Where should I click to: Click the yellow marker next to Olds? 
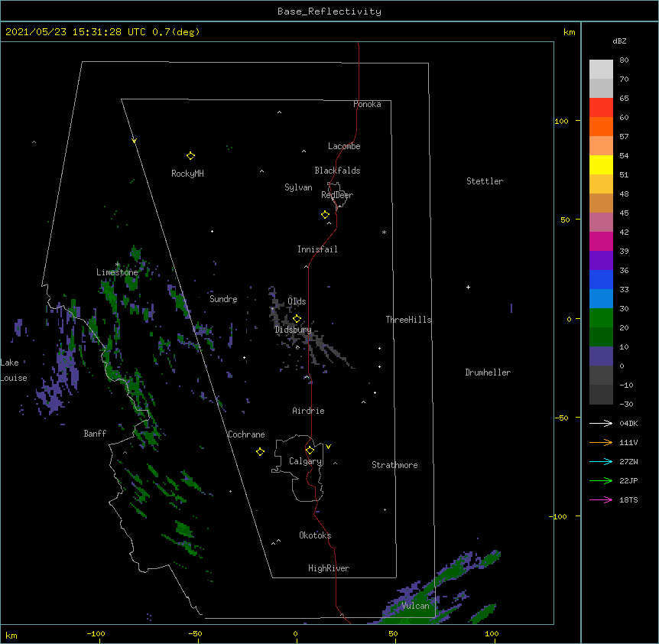coord(297,319)
